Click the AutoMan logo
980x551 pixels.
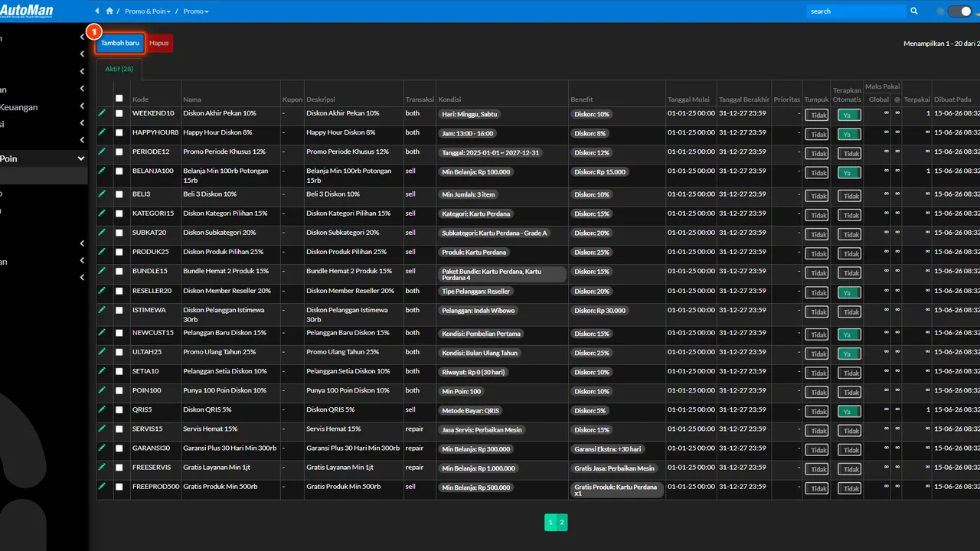coord(27,11)
